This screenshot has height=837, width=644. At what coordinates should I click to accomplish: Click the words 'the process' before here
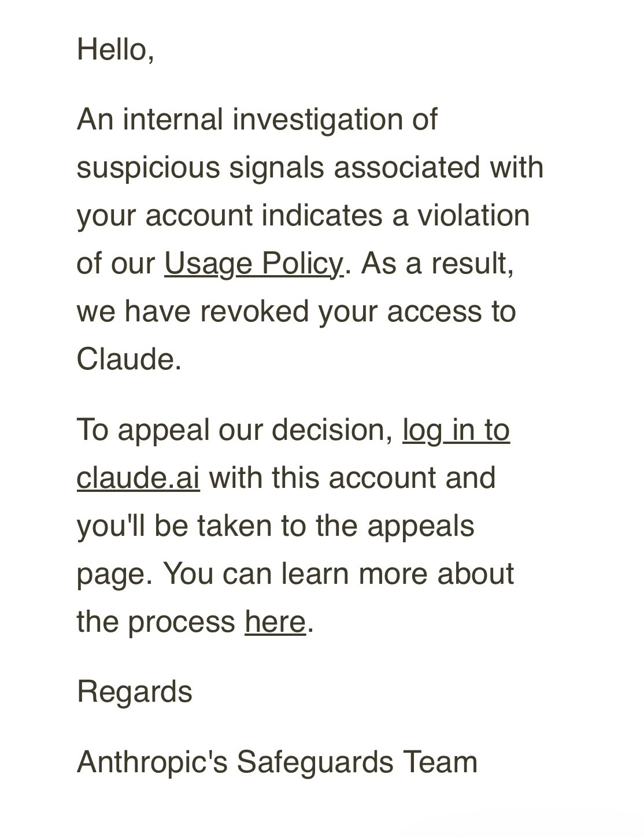pos(156,622)
